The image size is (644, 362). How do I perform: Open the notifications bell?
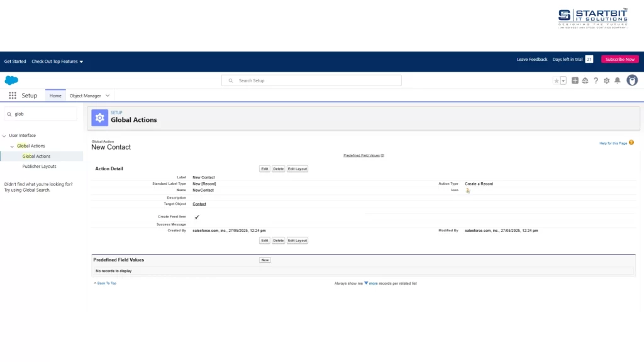coord(618,81)
